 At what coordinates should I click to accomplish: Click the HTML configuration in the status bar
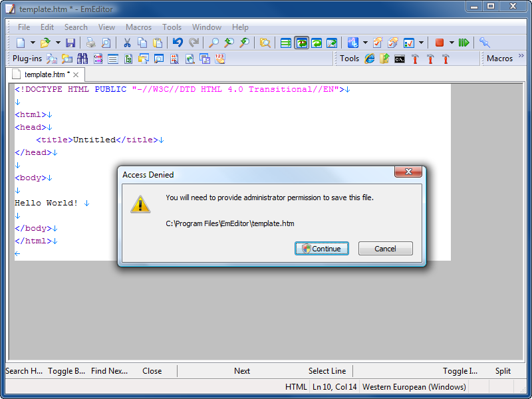pyautogui.click(x=296, y=387)
